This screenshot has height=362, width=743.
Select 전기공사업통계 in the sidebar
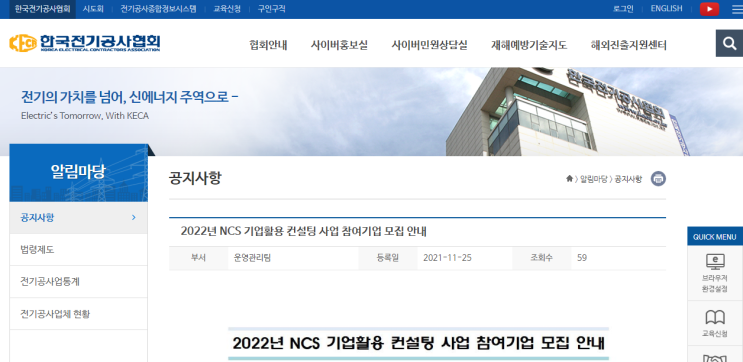coord(78,282)
